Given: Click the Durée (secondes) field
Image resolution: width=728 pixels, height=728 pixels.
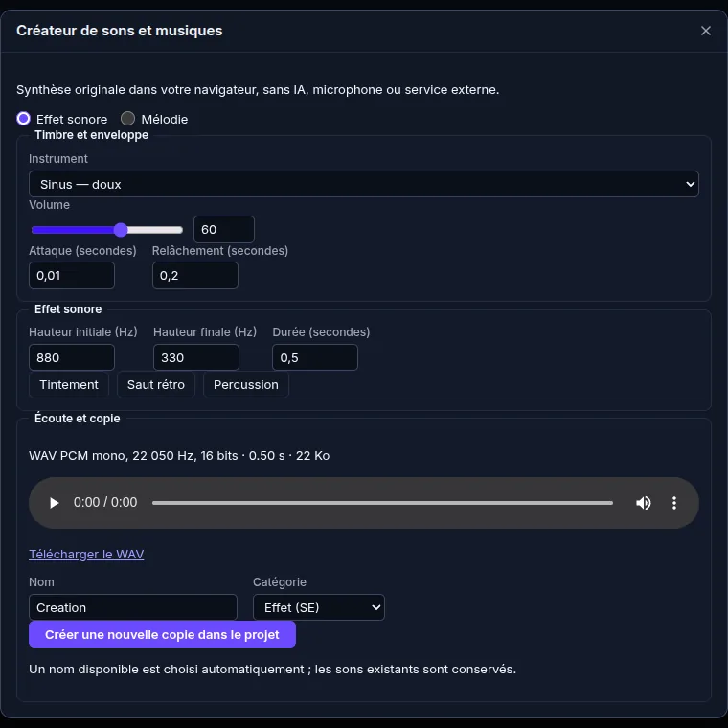Looking at the screenshot, I should [315, 357].
